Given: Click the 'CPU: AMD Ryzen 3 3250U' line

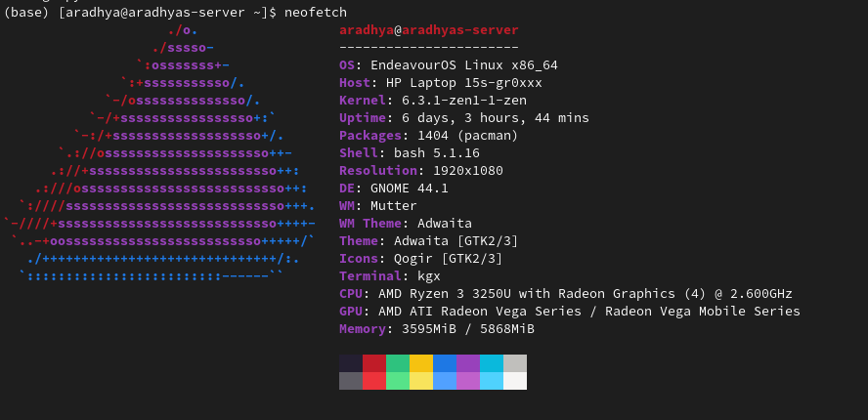Looking at the screenshot, I should [x=566, y=294].
